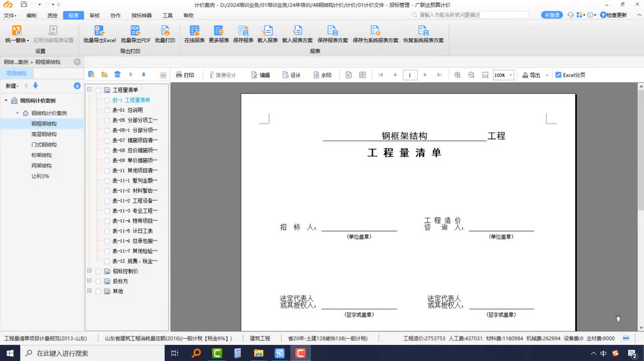Click 保存为系统报表方案 icon
The width and height of the screenshot is (644, 361).
[x=375, y=31]
